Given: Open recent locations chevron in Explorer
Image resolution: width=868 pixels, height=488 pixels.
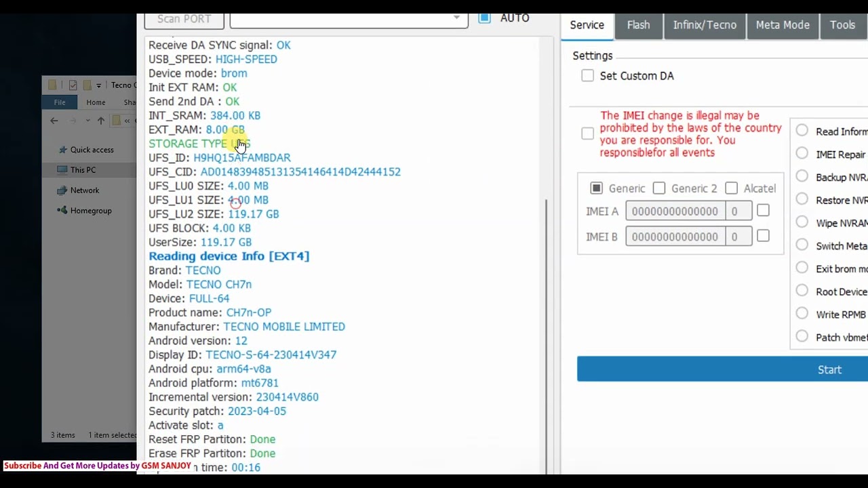Looking at the screenshot, I should [x=87, y=121].
